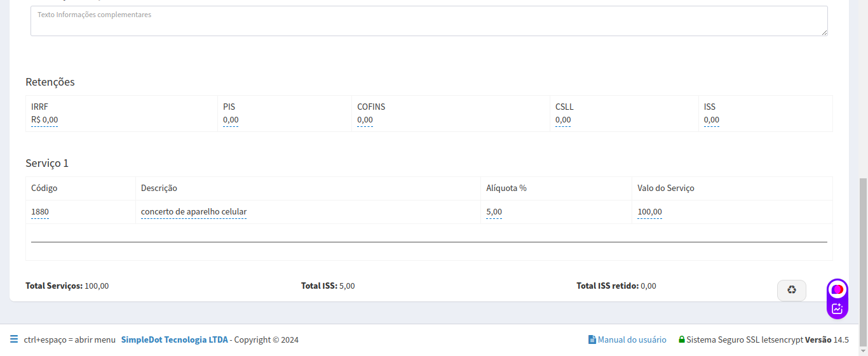Screen dimensions: 868x356
Task: Edit service code 1880
Action: pos(40,212)
